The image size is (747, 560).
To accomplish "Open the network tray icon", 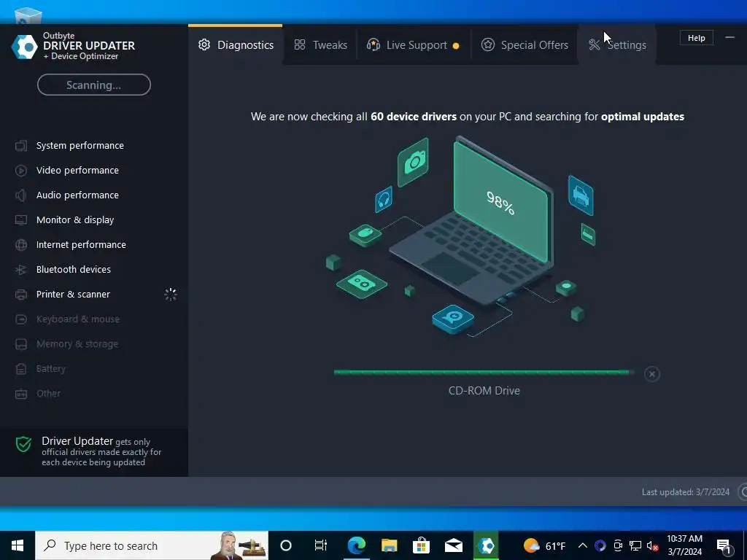I will point(635,545).
